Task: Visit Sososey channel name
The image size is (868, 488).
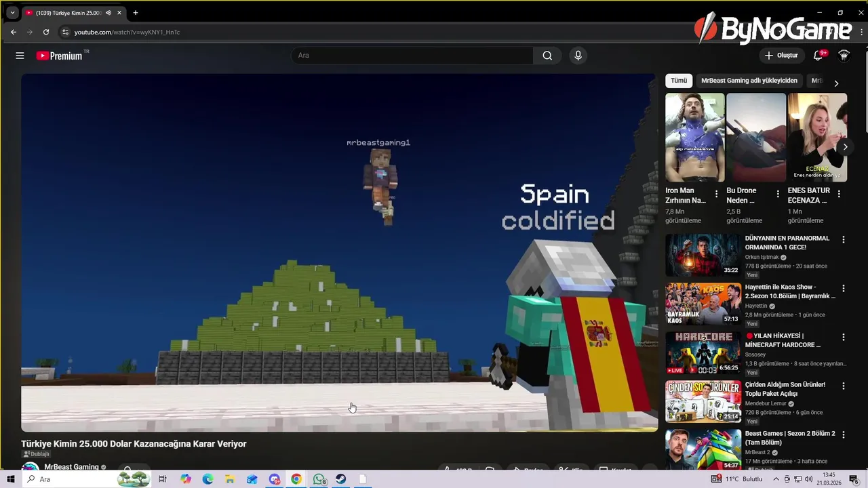Action: point(755,355)
